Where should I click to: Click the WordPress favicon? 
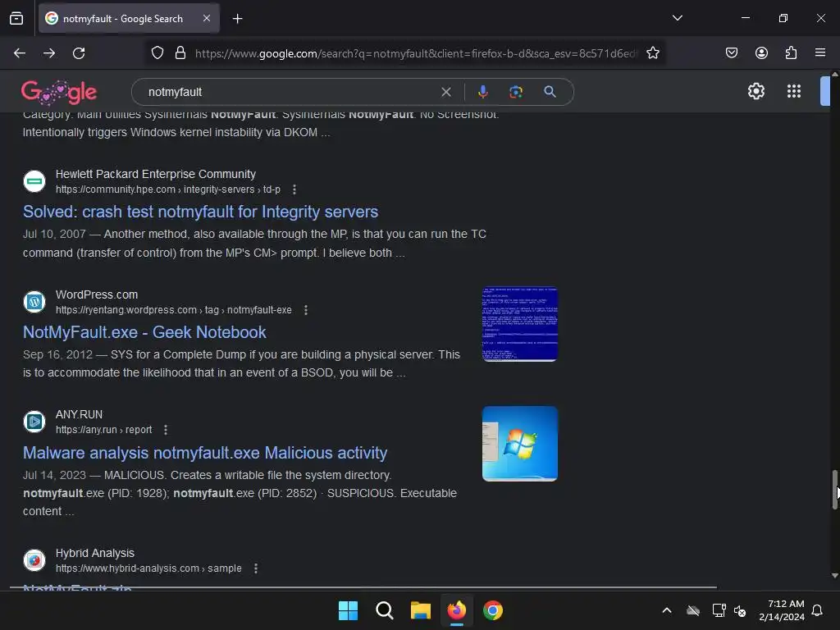[x=34, y=302]
